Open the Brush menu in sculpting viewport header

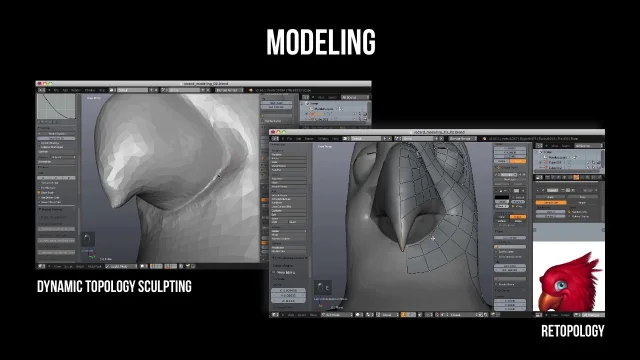80,266
